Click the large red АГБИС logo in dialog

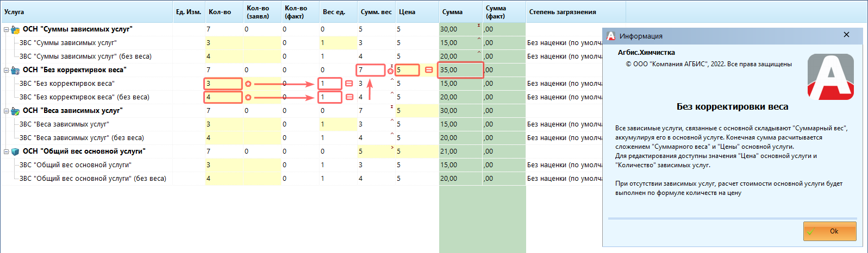830,77
